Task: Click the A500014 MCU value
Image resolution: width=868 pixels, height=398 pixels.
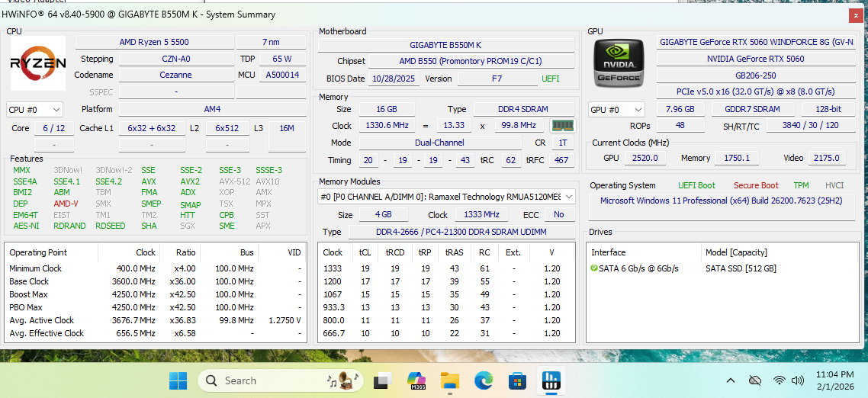Action: [282, 75]
